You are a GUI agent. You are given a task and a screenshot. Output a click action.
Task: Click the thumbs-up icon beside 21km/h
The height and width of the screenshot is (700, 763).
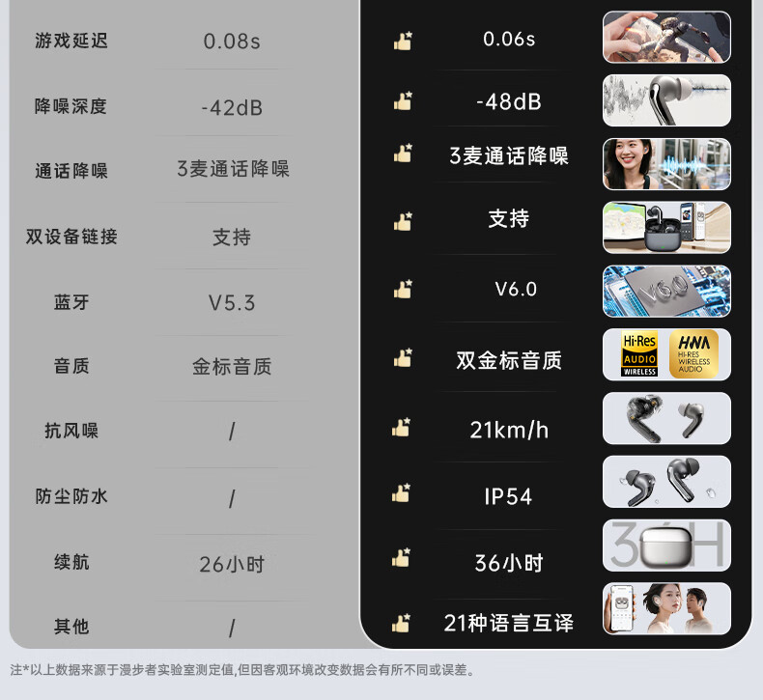point(402,428)
